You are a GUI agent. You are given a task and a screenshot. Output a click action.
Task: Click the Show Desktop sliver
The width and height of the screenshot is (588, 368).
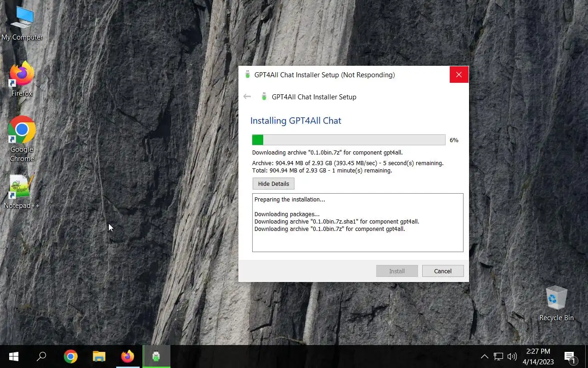point(587,356)
